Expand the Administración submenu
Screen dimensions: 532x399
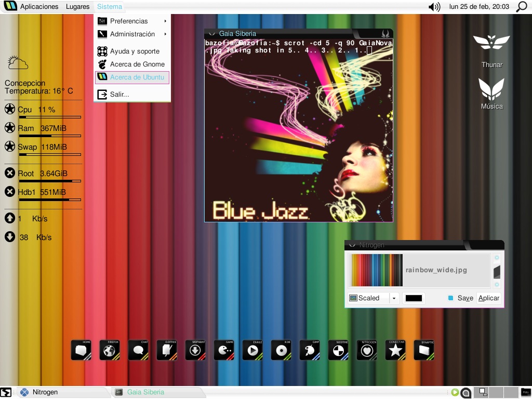(x=132, y=34)
